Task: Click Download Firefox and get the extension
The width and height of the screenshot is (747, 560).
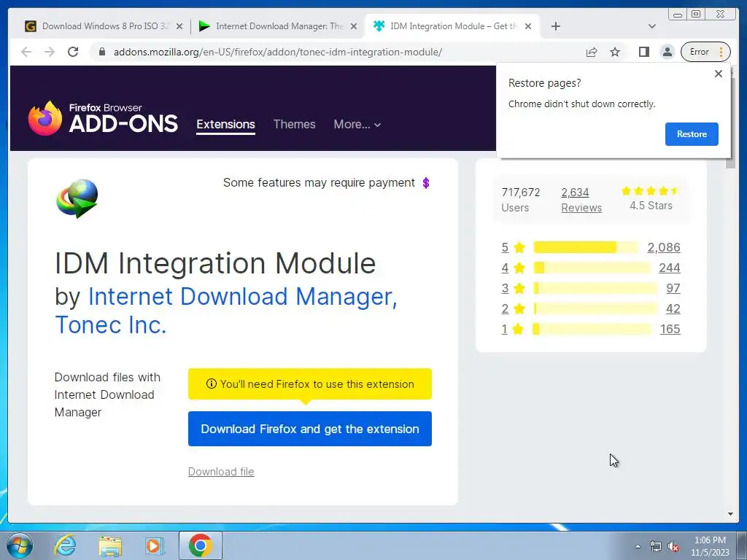Action: (309, 429)
